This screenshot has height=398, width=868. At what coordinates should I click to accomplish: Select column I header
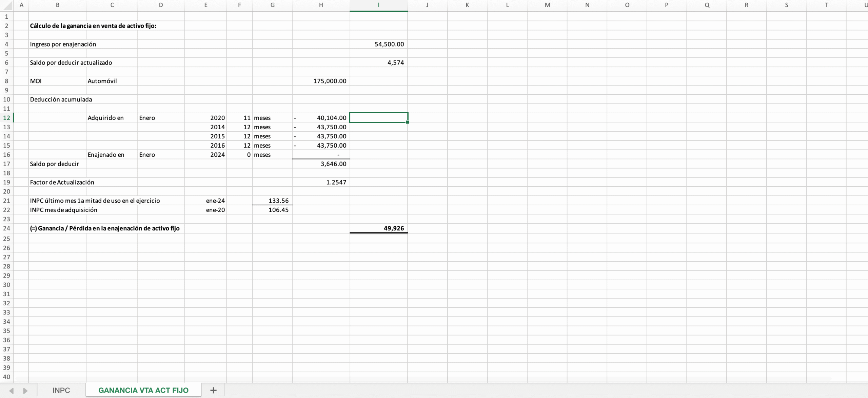click(378, 5)
